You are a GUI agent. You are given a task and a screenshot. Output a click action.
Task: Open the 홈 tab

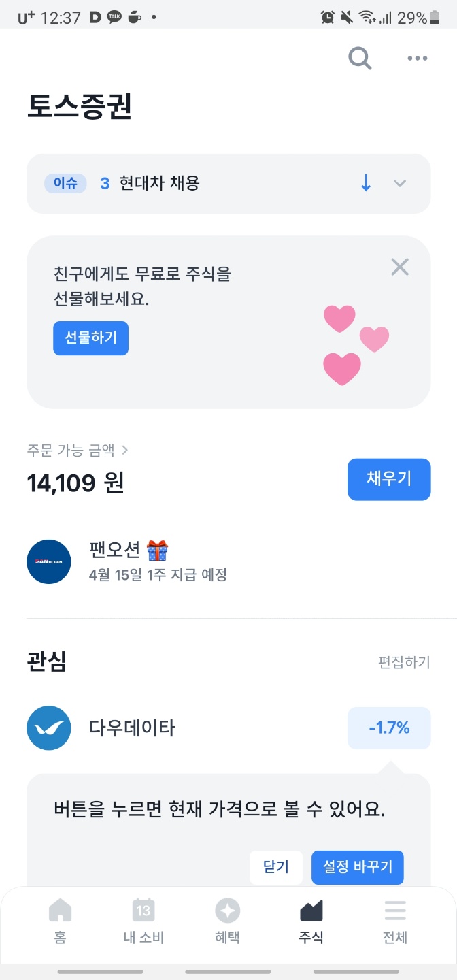click(x=60, y=921)
